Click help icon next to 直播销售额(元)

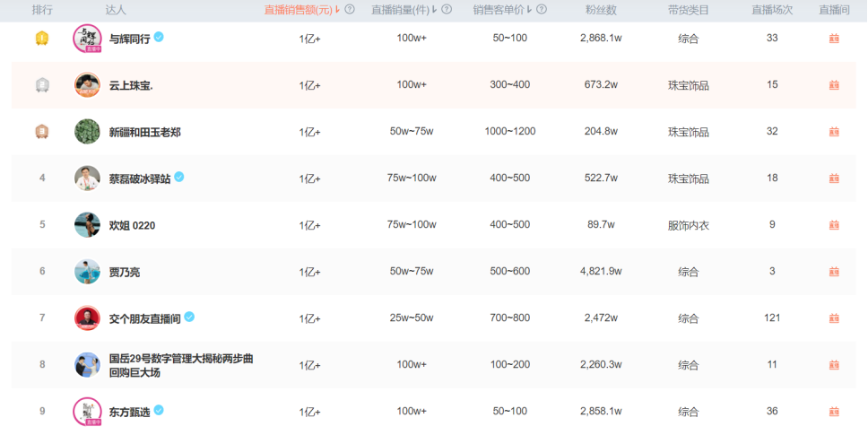[x=350, y=9]
